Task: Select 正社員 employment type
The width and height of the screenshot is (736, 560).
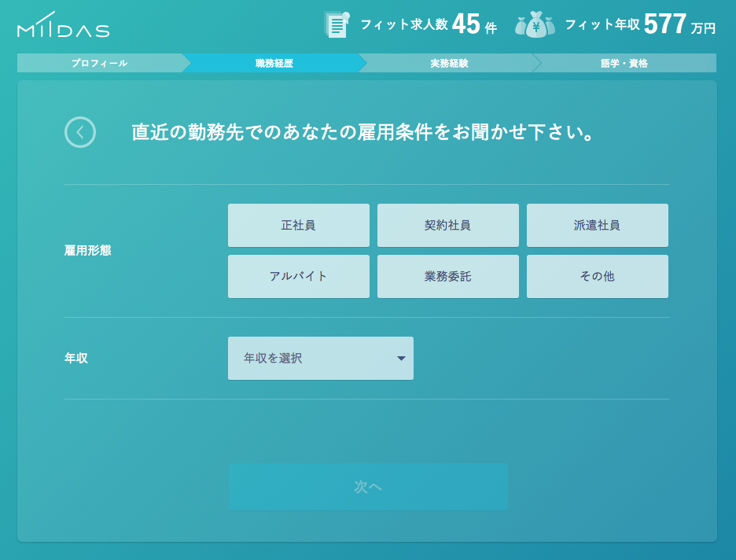Action: 298,226
